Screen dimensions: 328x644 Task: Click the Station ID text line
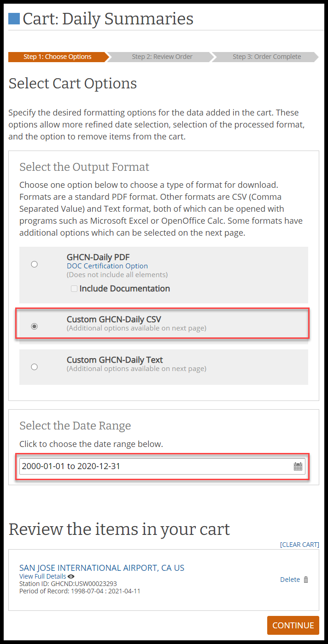[x=68, y=584]
